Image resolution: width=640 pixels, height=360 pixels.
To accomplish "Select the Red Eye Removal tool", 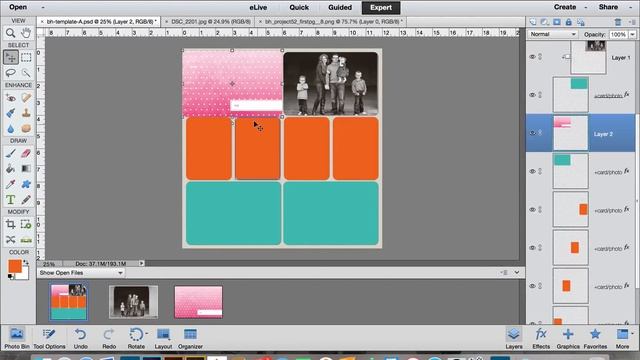I will (x=11, y=98).
